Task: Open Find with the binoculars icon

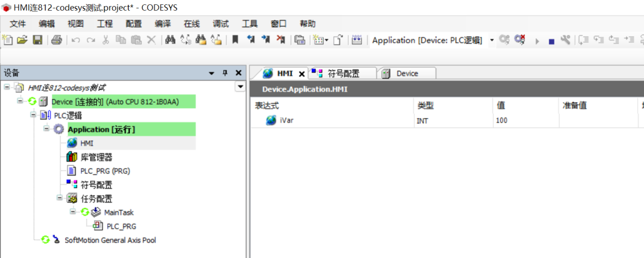Action: pos(170,40)
